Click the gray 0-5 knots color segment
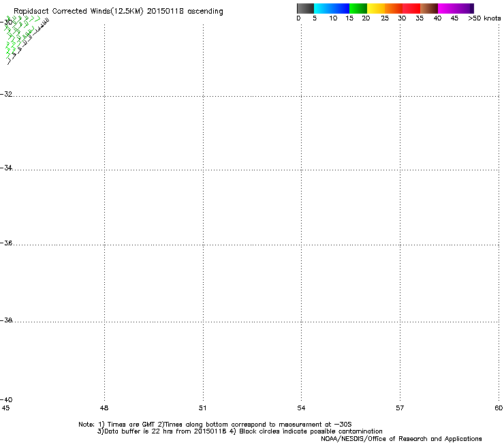The height and width of the screenshot is (443, 504). (x=306, y=8)
